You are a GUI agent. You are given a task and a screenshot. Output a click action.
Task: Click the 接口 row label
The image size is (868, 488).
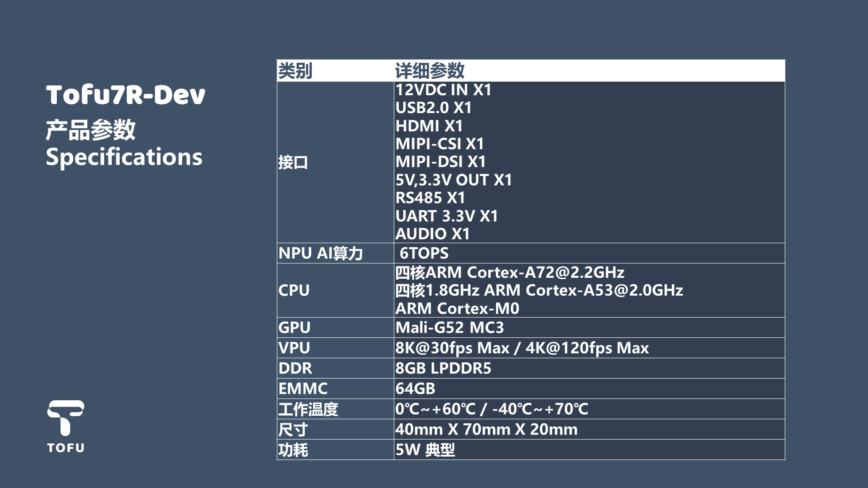tap(293, 162)
